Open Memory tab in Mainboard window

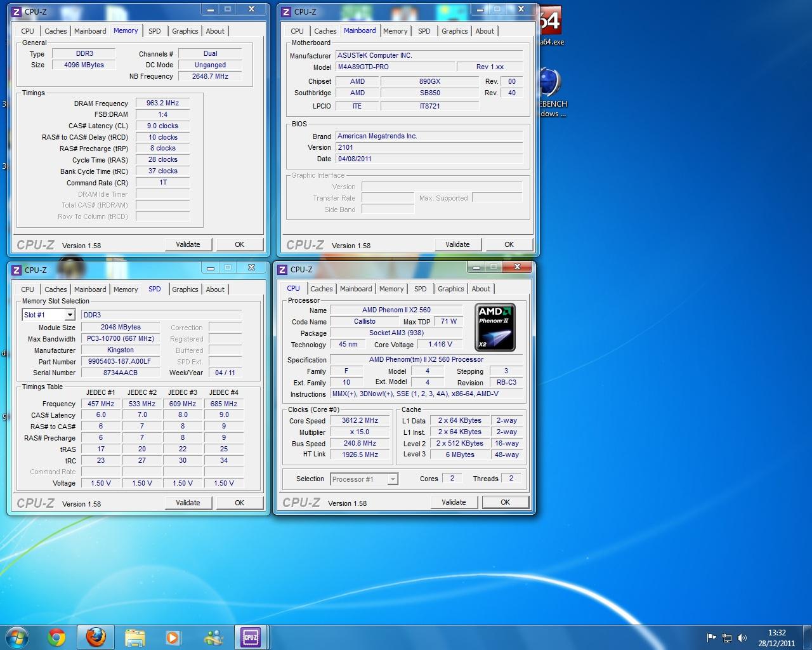[x=395, y=31]
